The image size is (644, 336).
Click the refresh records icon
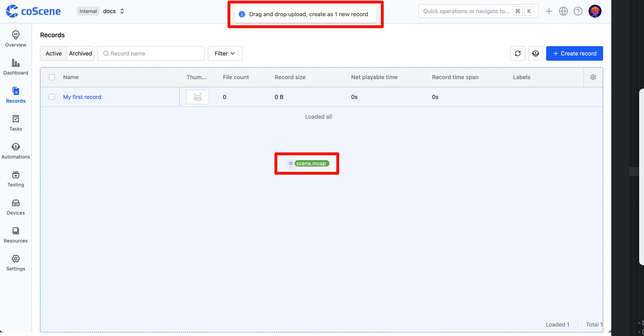pyautogui.click(x=518, y=53)
